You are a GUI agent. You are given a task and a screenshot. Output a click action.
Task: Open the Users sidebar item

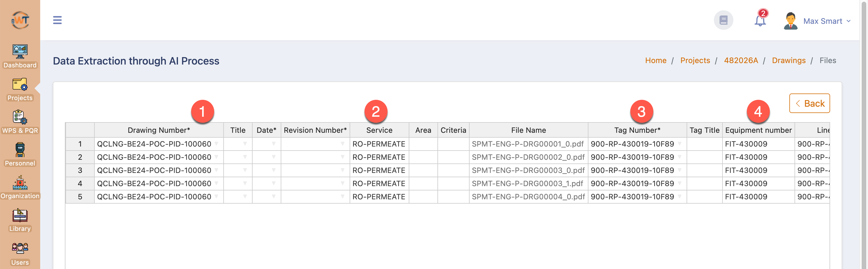point(20,254)
